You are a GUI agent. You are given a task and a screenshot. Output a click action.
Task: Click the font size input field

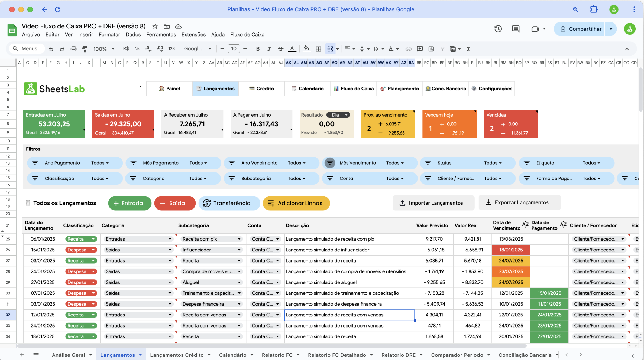tap(234, 49)
